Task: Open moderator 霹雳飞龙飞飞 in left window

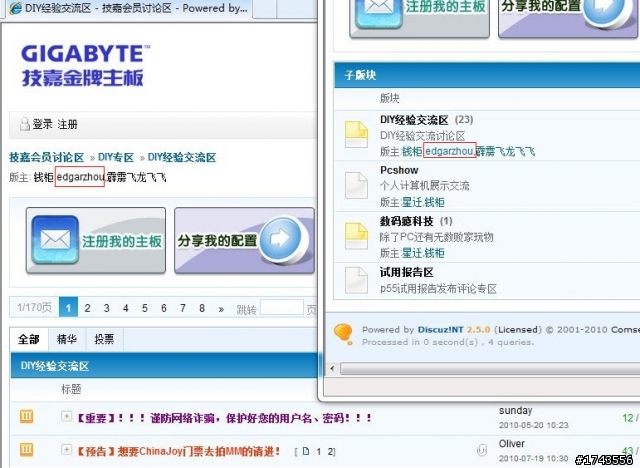Action: coord(137,177)
